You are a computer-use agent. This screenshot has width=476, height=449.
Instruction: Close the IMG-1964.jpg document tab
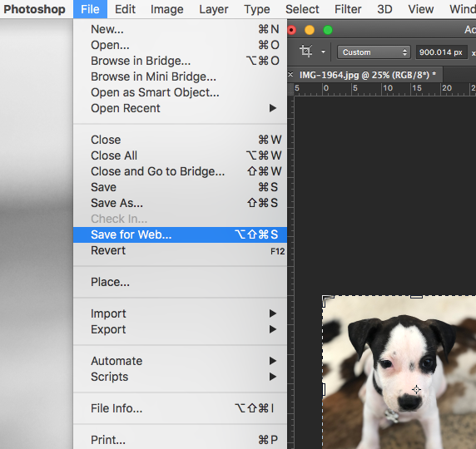(x=290, y=74)
